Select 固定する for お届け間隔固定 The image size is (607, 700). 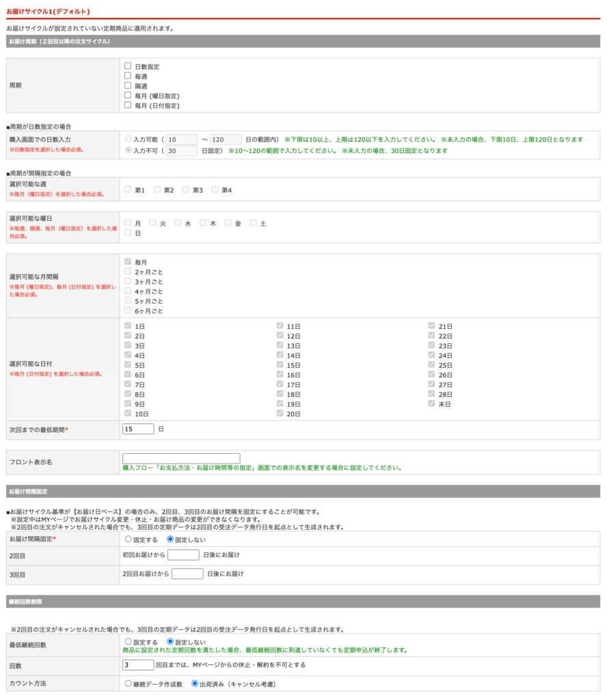tap(128, 539)
